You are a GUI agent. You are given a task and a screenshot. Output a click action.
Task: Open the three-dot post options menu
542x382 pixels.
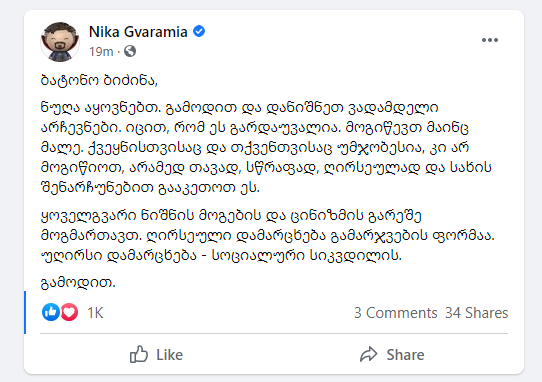point(490,40)
